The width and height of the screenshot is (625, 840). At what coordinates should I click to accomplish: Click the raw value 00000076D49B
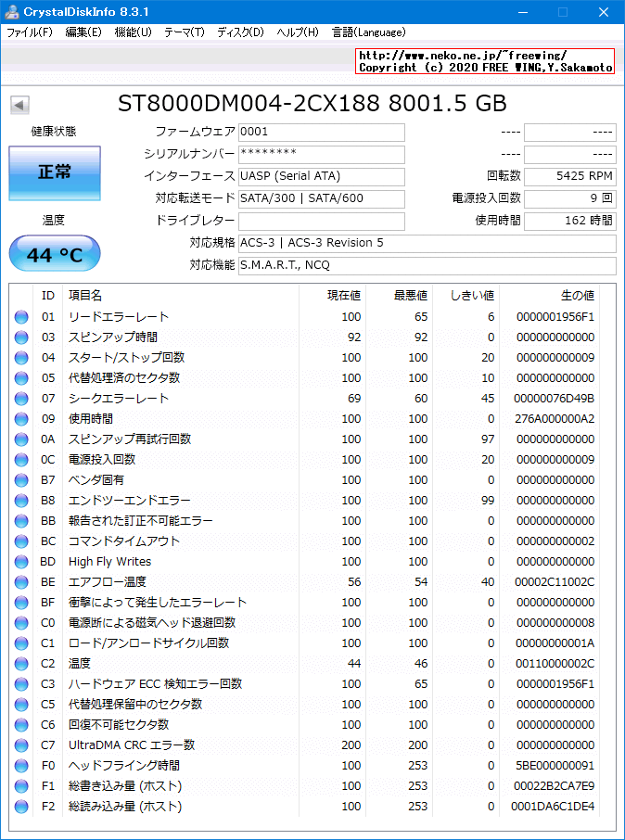tap(555, 399)
